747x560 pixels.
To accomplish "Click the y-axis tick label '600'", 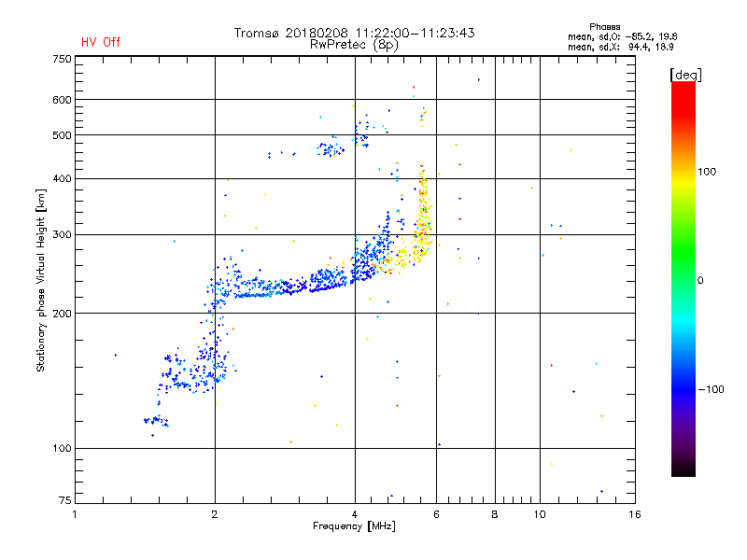I will [62, 100].
